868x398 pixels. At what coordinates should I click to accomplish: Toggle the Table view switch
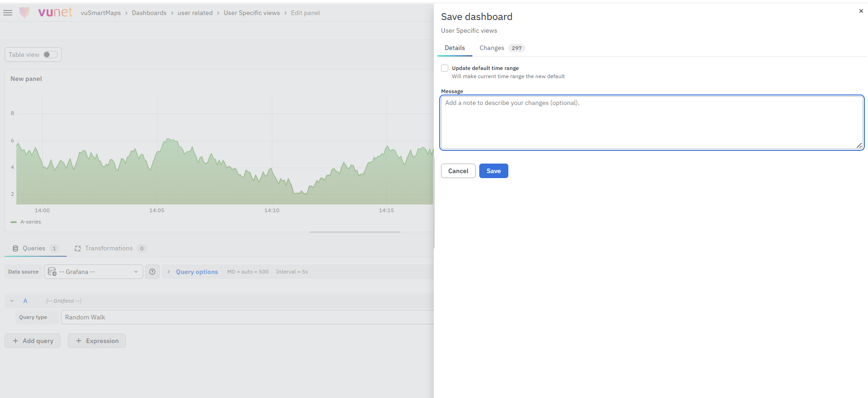[50, 55]
